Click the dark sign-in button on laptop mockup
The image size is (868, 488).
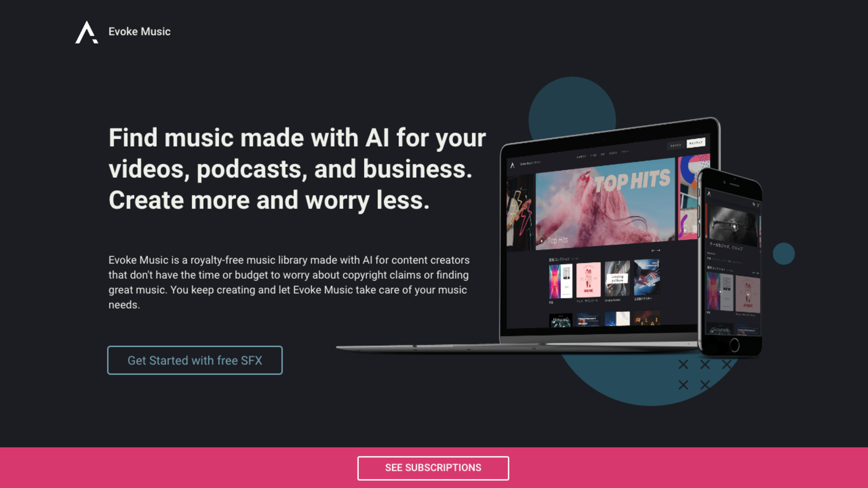coord(676,145)
